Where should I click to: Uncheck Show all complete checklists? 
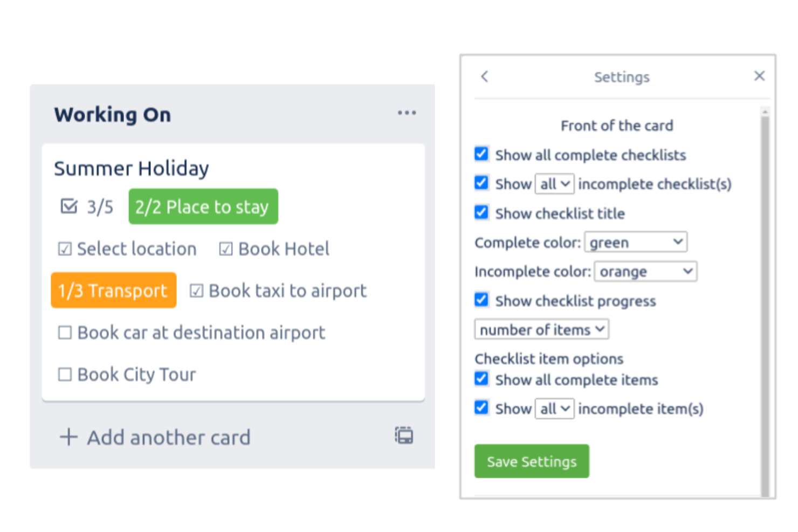tap(481, 154)
